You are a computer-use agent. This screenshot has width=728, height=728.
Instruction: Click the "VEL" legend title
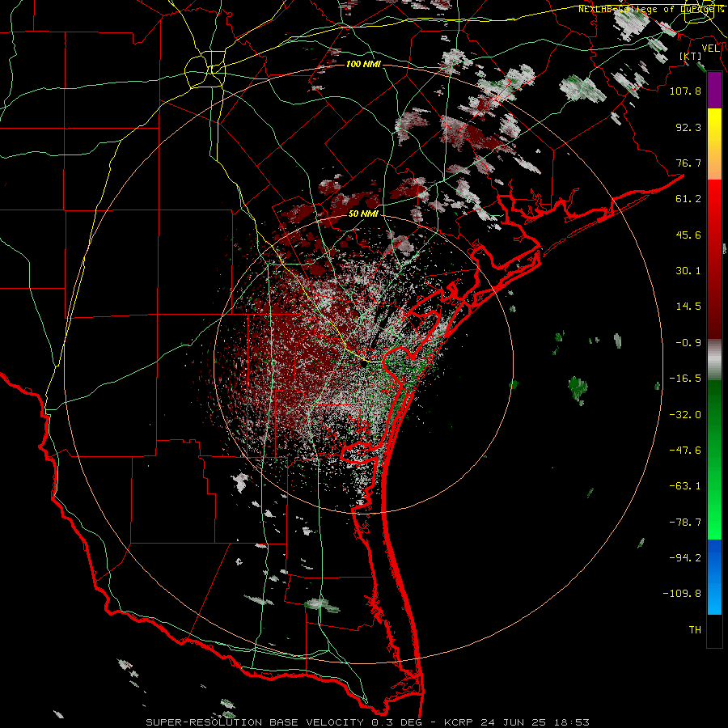pyautogui.click(x=710, y=49)
